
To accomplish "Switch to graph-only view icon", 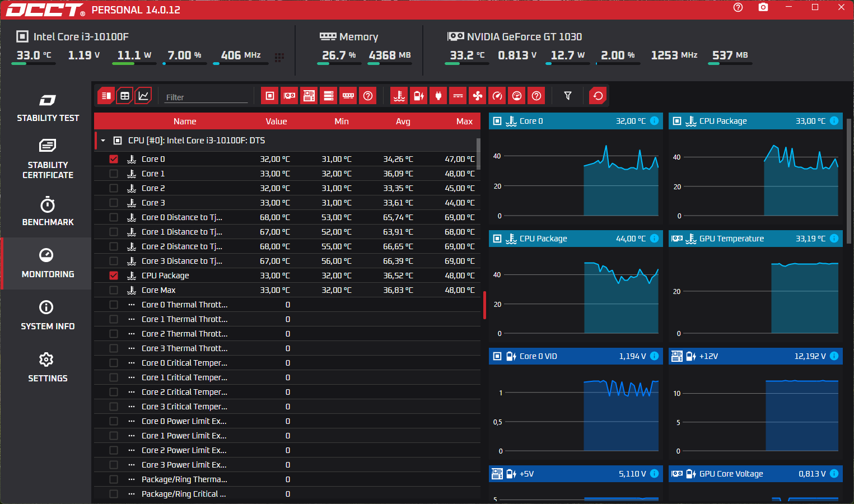I will [143, 96].
